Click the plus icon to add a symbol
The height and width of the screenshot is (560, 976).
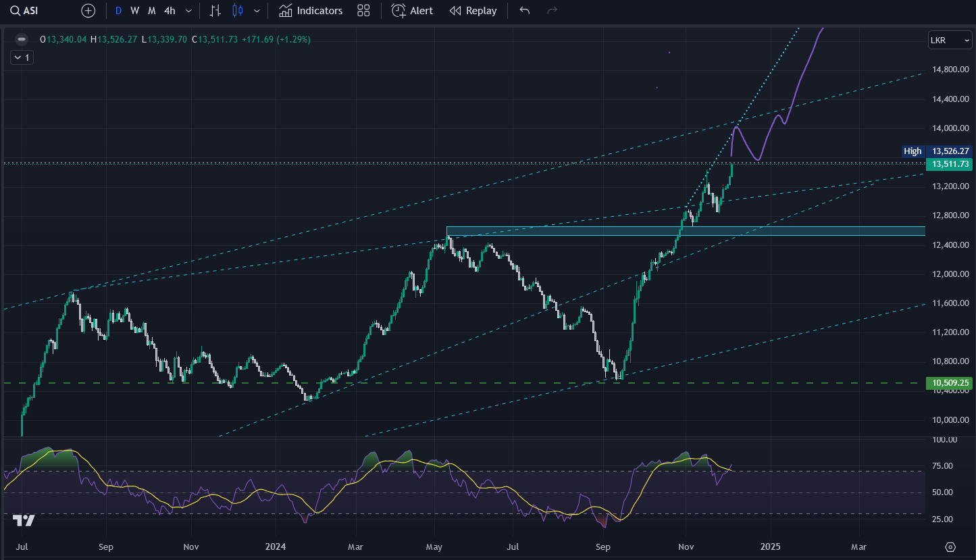(x=88, y=11)
